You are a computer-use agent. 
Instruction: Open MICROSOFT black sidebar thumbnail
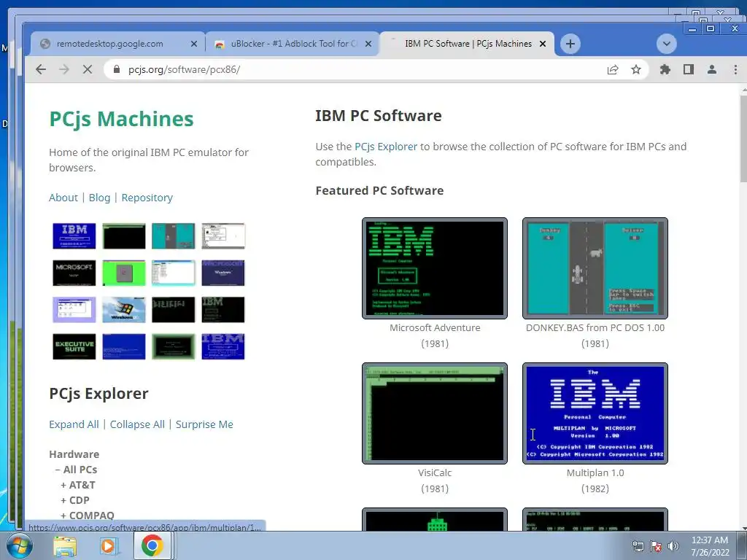tap(74, 273)
